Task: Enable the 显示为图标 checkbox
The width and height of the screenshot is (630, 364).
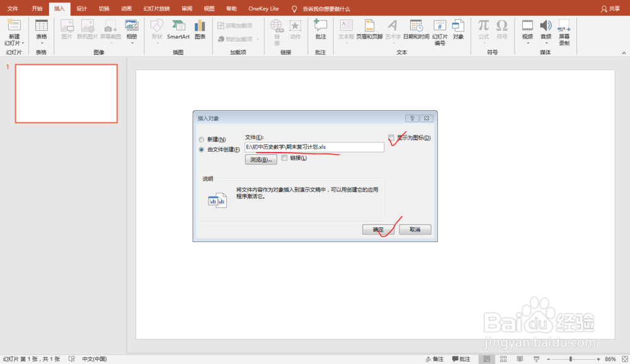Action: click(x=392, y=137)
